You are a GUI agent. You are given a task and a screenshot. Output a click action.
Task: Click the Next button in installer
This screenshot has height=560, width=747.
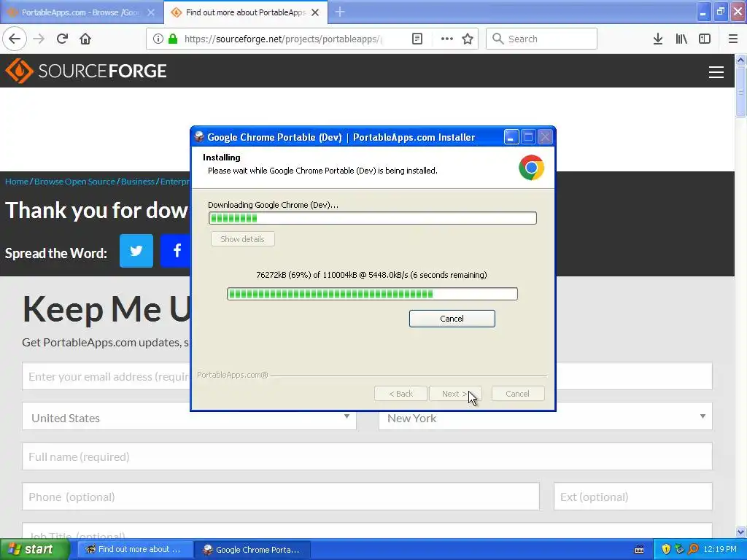coord(455,394)
